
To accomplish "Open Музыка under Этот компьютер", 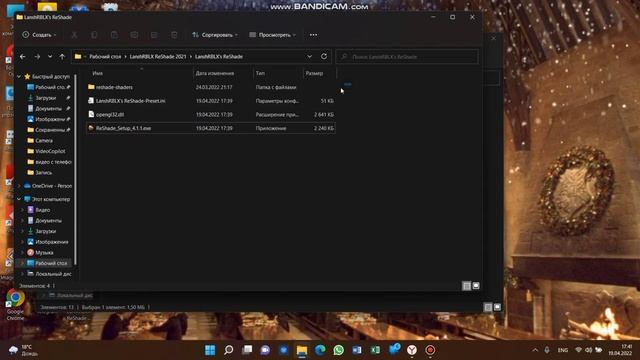I will point(44,253).
